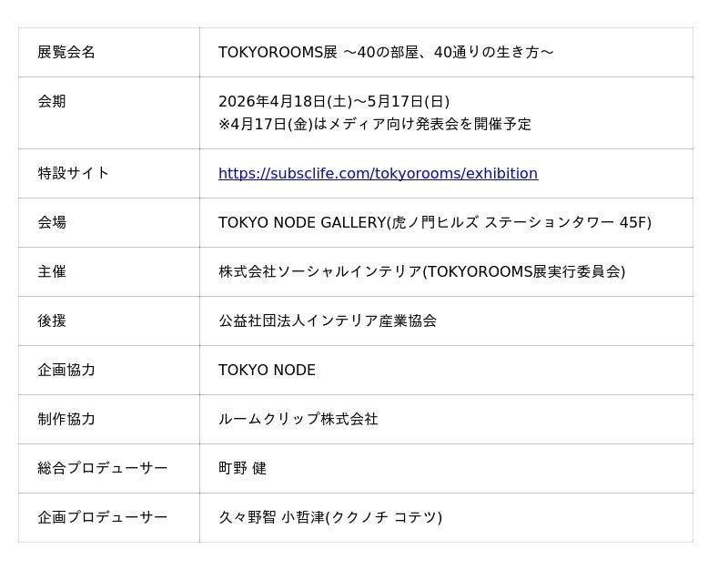
Task: Click the 制作協力 label cell
Action: (x=66, y=419)
